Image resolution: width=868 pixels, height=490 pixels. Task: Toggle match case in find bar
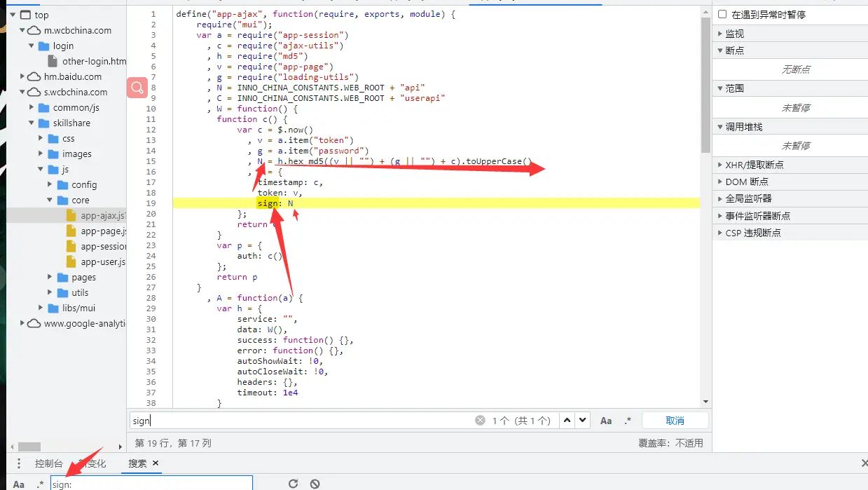pyautogui.click(x=606, y=421)
